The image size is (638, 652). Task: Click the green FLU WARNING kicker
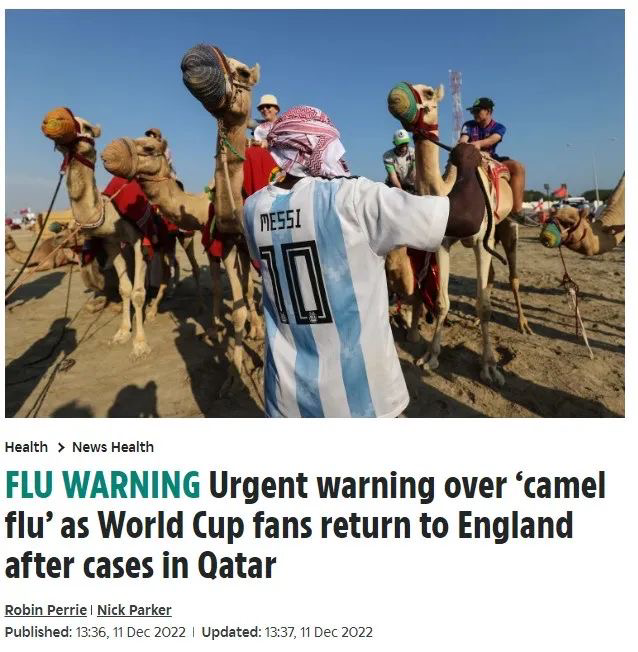click(x=103, y=485)
